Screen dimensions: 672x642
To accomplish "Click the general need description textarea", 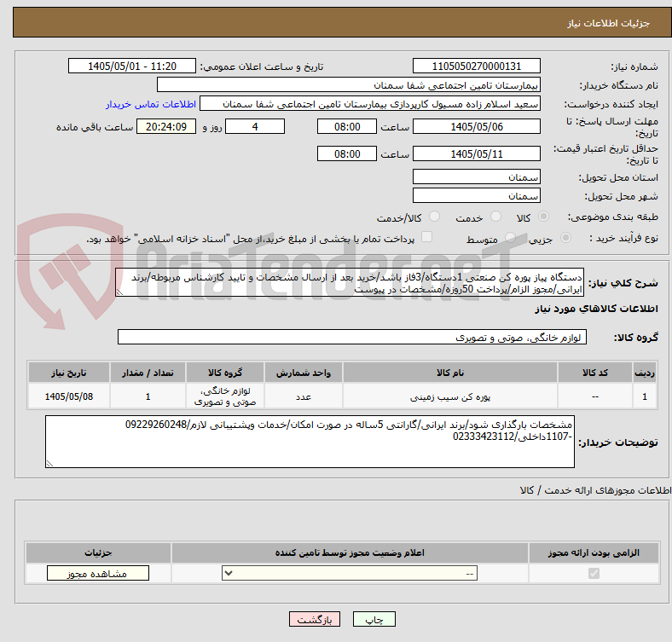I will tap(350, 282).
